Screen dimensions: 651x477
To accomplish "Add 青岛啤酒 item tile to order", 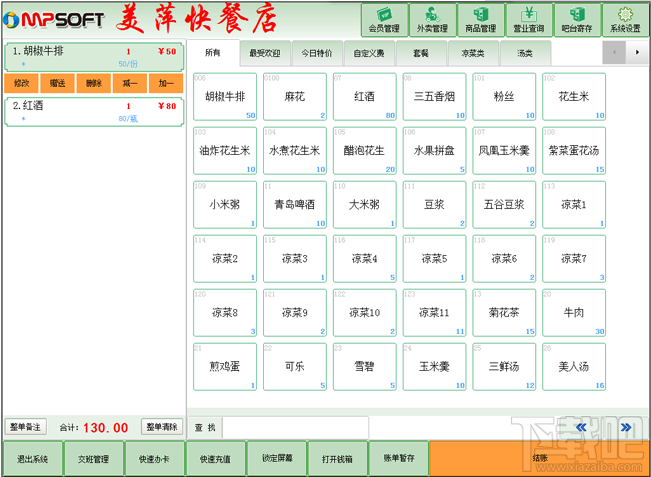I will pos(295,205).
